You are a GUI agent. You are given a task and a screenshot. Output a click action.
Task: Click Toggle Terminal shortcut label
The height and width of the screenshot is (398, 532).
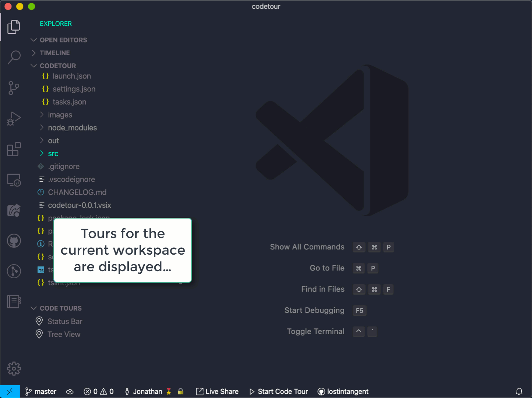(x=316, y=331)
